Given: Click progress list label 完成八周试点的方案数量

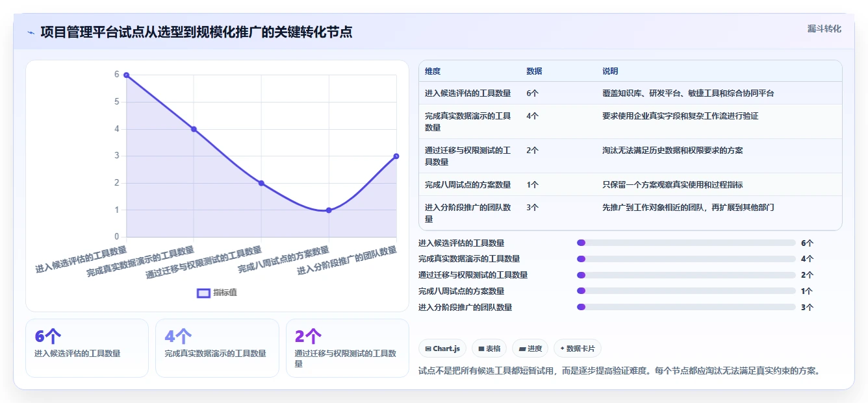Looking at the screenshot, I should coord(461,291).
